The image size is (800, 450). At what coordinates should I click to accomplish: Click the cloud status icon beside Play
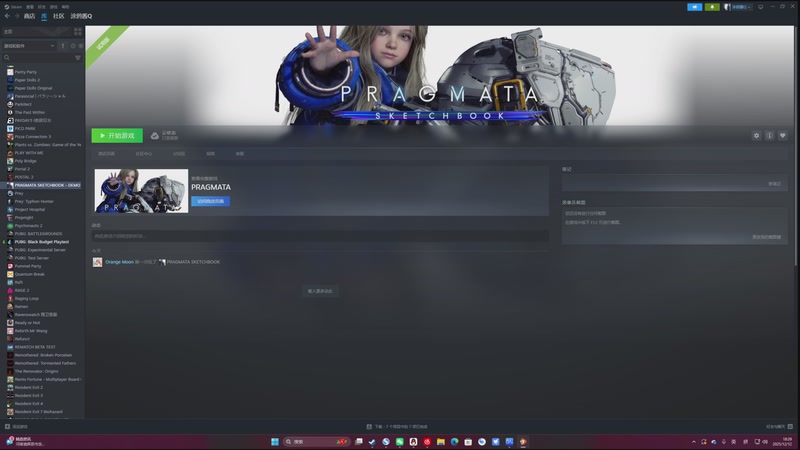click(155, 136)
